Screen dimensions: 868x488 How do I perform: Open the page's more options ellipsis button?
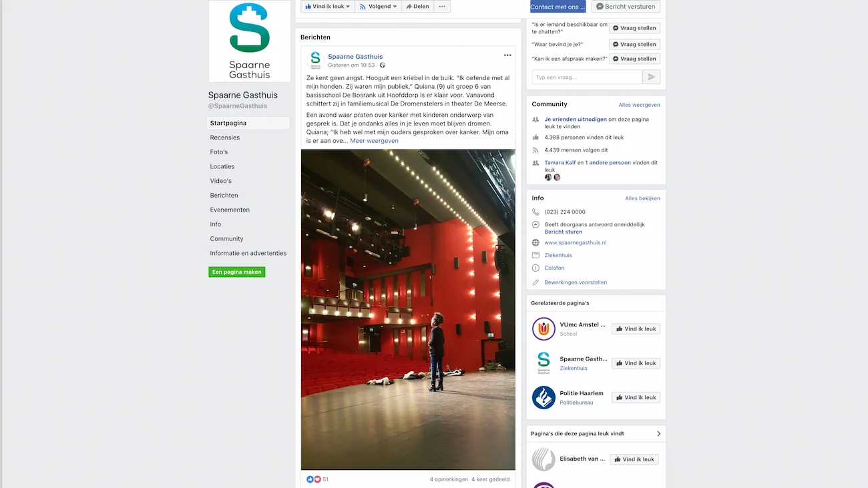click(442, 6)
